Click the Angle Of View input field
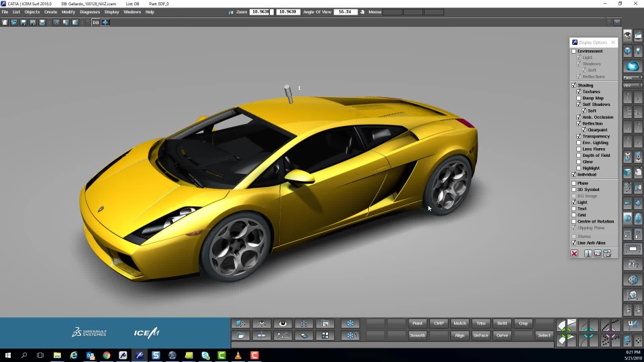 tap(345, 12)
